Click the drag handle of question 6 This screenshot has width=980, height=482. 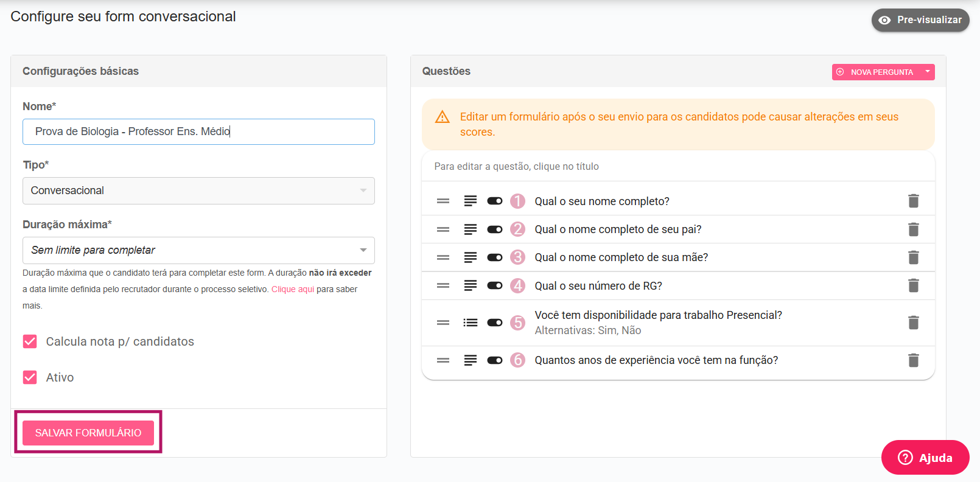(x=443, y=360)
